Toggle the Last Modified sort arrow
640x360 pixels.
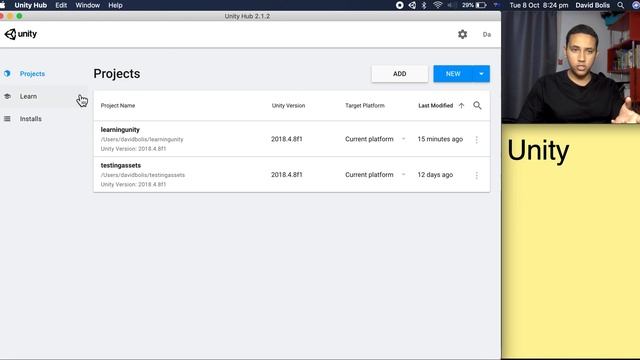(461, 106)
